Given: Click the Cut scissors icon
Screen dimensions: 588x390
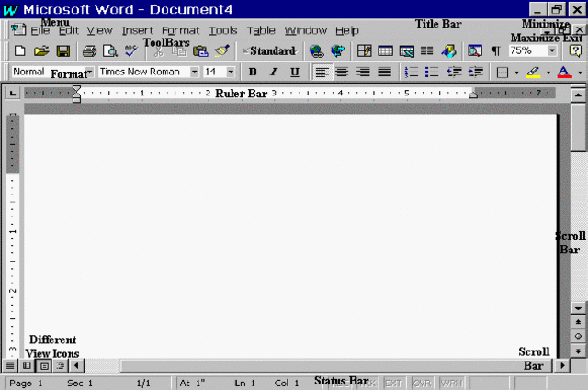Looking at the screenshot, I should click(x=159, y=51).
